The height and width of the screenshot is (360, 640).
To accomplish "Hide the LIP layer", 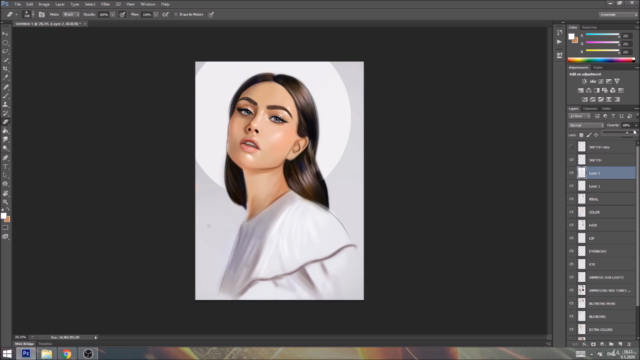I will click(571, 238).
